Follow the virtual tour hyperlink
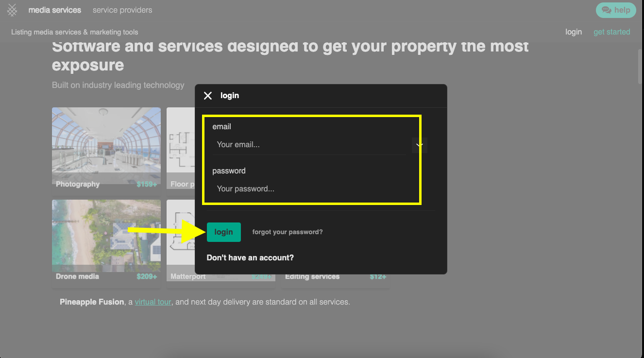This screenshot has height=358, width=644. pyautogui.click(x=153, y=302)
